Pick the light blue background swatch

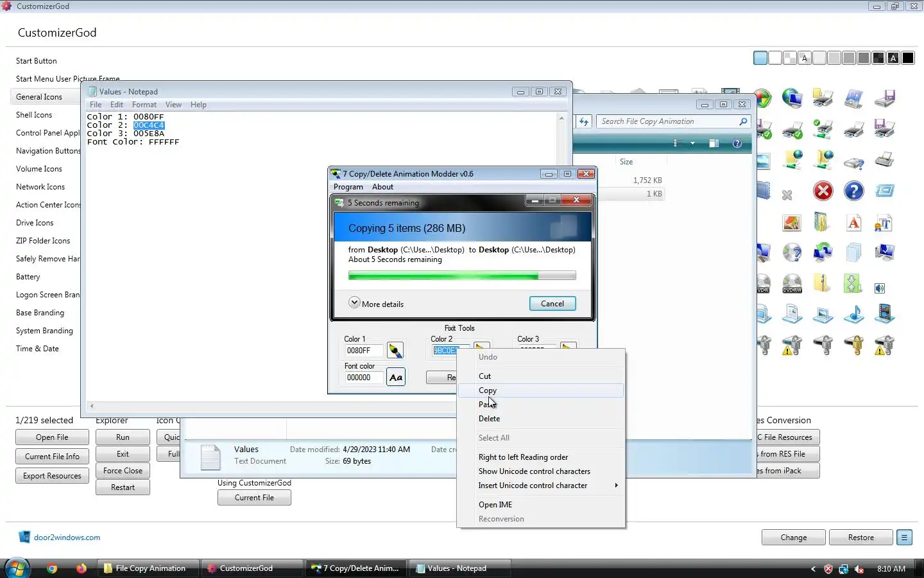click(x=760, y=58)
